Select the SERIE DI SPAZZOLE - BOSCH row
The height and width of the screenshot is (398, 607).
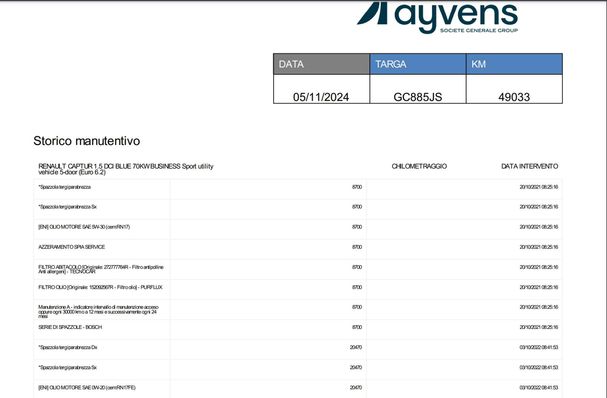point(298,327)
